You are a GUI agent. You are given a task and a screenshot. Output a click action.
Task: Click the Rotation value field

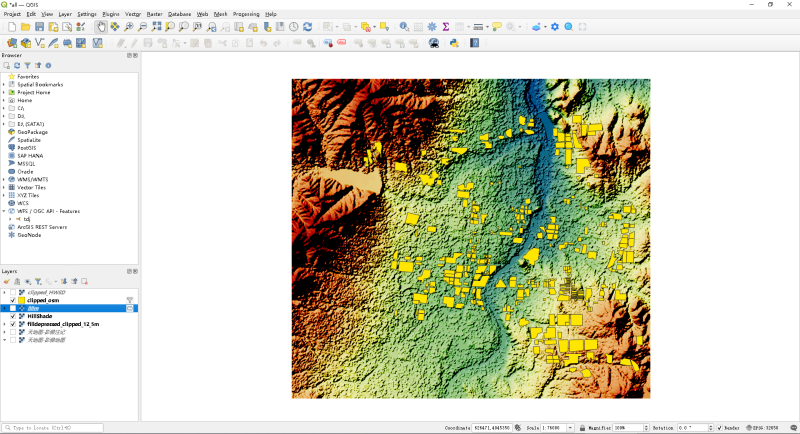[x=691, y=428]
